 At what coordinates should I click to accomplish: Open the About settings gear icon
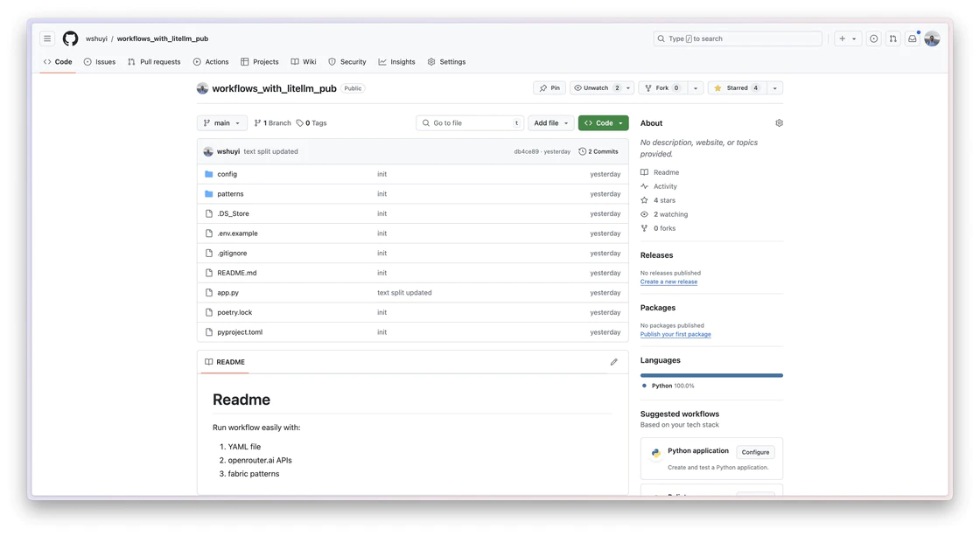(x=779, y=123)
